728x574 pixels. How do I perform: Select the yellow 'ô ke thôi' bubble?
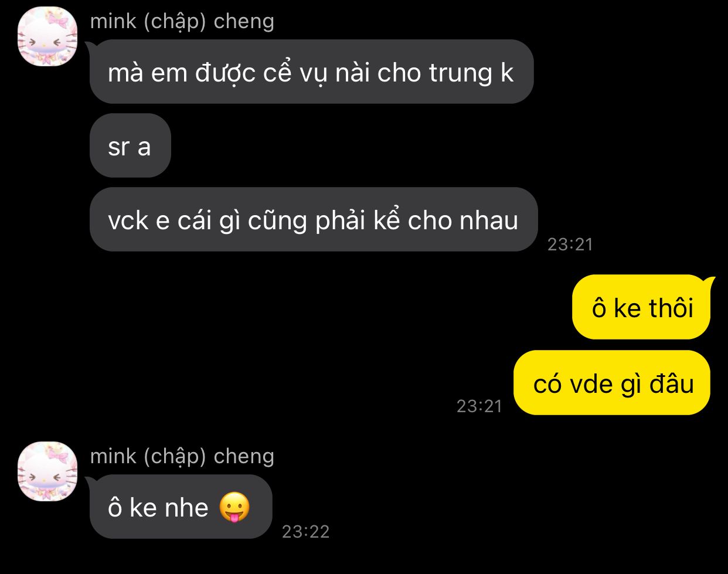pos(641,307)
